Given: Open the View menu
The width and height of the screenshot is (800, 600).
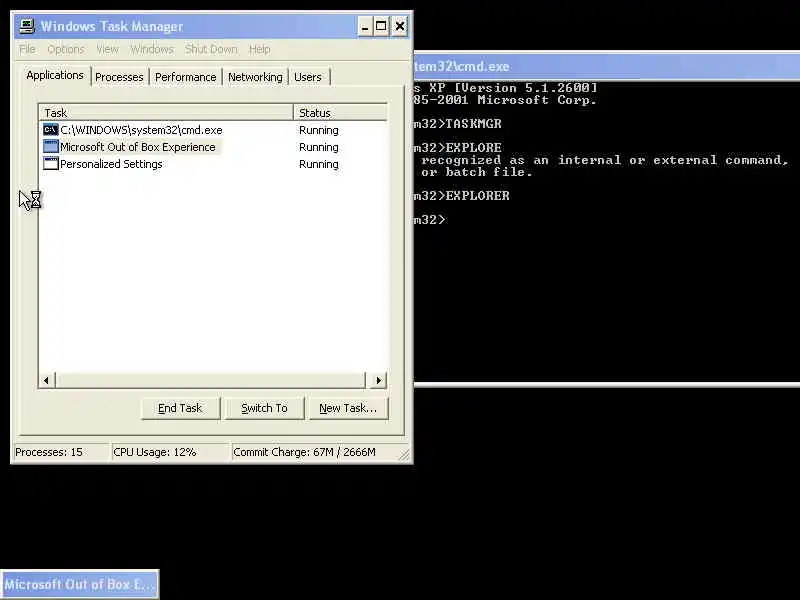Looking at the screenshot, I should pyautogui.click(x=107, y=49).
